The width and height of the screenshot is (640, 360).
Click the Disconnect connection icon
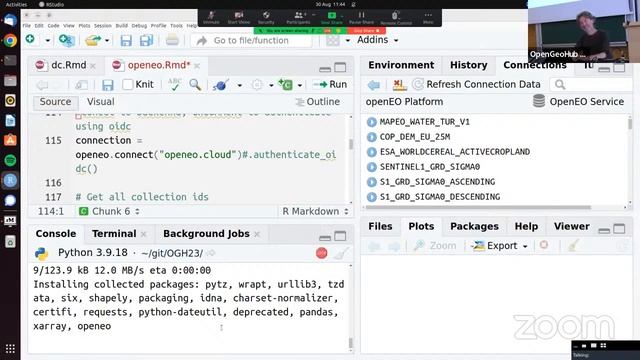tap(400, 85)
